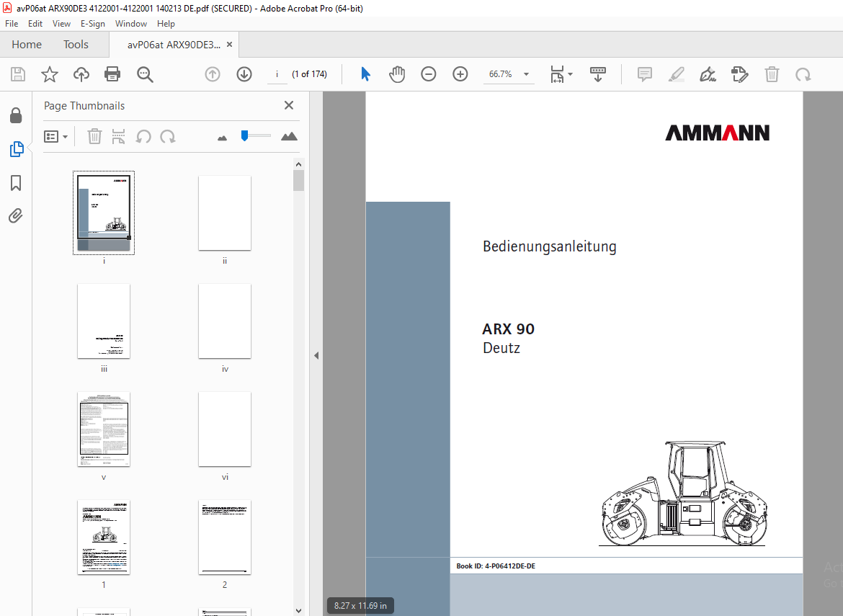
Task: Select page i thumbnail
Action: (x=104, y=213)
